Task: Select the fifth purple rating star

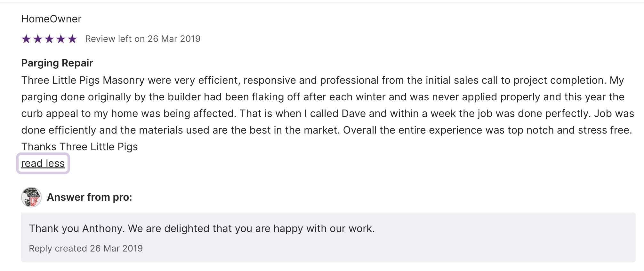Action: [72, 39]
